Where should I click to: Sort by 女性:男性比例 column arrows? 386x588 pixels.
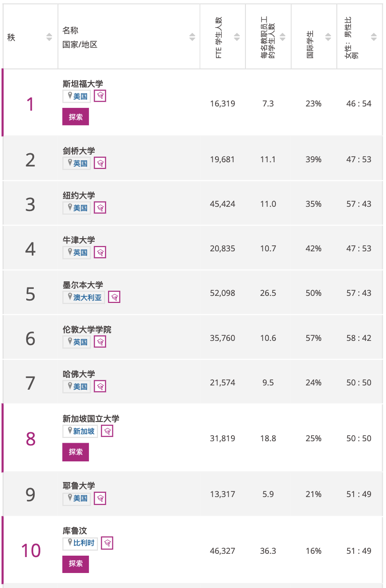click(x=373, y=37)
